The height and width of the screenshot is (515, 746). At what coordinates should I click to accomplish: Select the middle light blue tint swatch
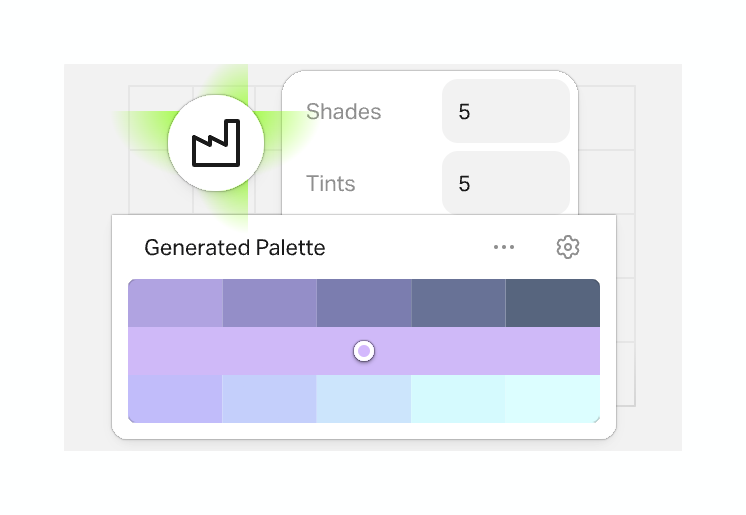coord(364,398)
